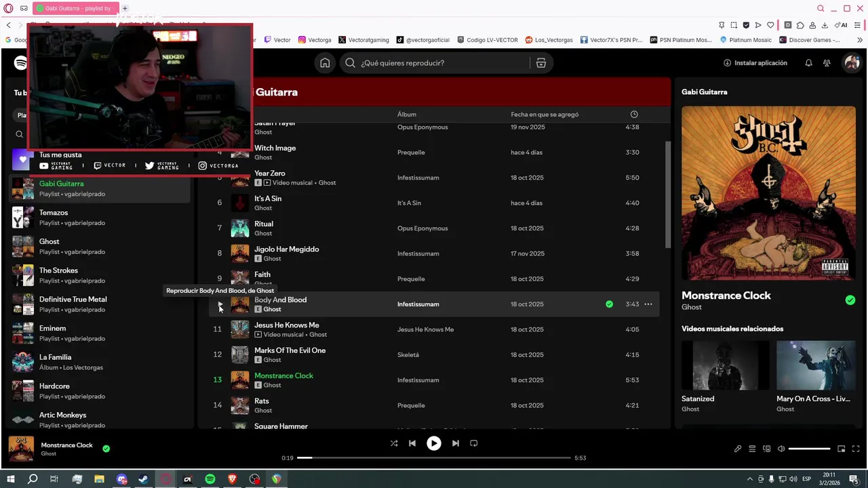The image size is (868, 488).
Task: Click the ¿Qué quieres reproducir? search field
Action: tap(435, 63)
